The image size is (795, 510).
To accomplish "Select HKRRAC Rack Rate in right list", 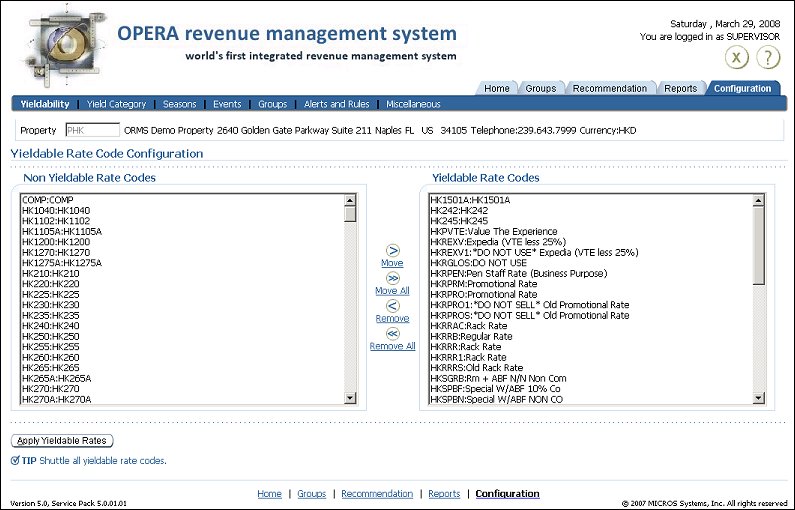I will (468, 326).
